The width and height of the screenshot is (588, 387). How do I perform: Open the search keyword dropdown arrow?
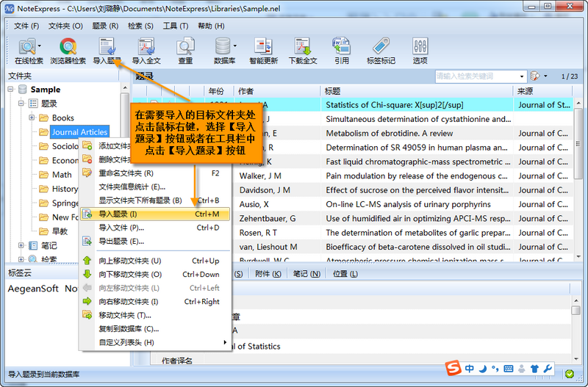point(522,76)
